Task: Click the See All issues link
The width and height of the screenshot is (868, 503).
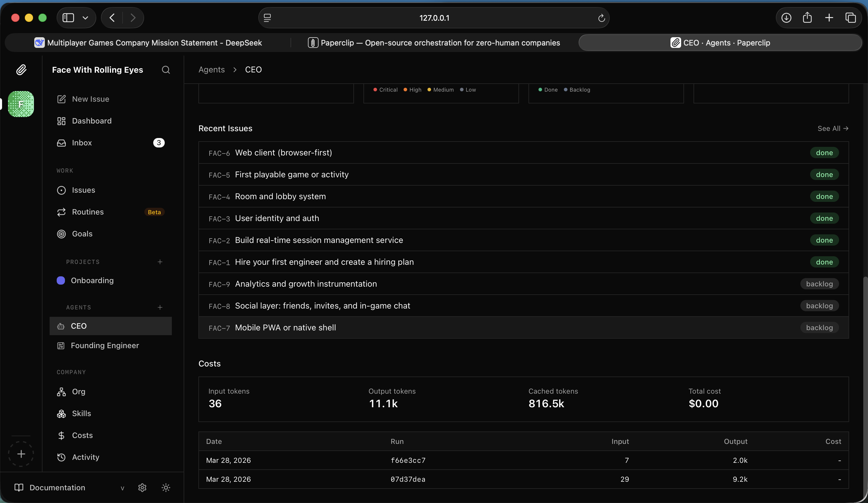Action: pos(833,128)
